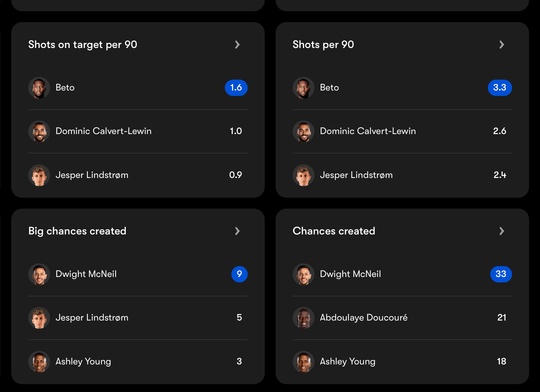Open the Shots on target per 90 heading
This screenshot has height=392, width=540.
click(83, 45)
